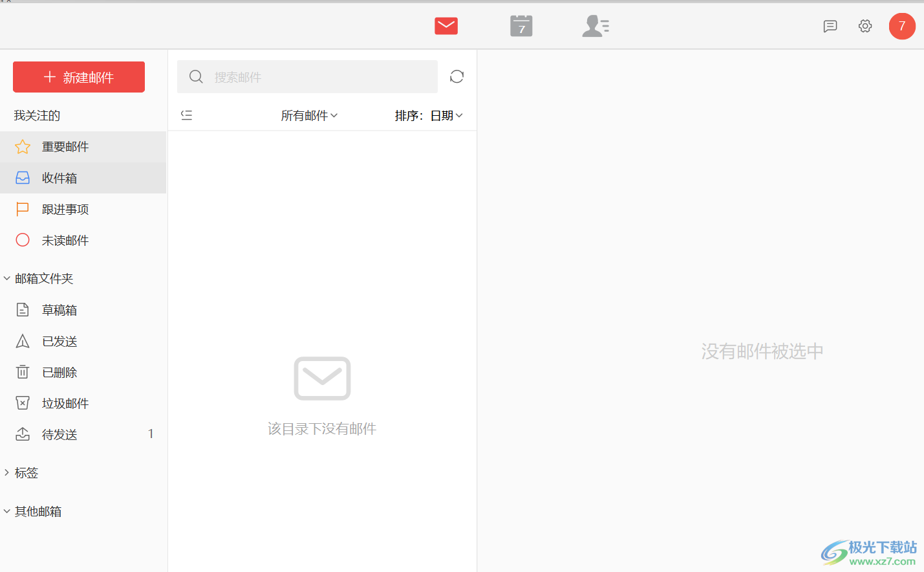Click the junk bin icon beside 垃圾邮件
Viewport: 924px width, 572px height.
point(23,403)
